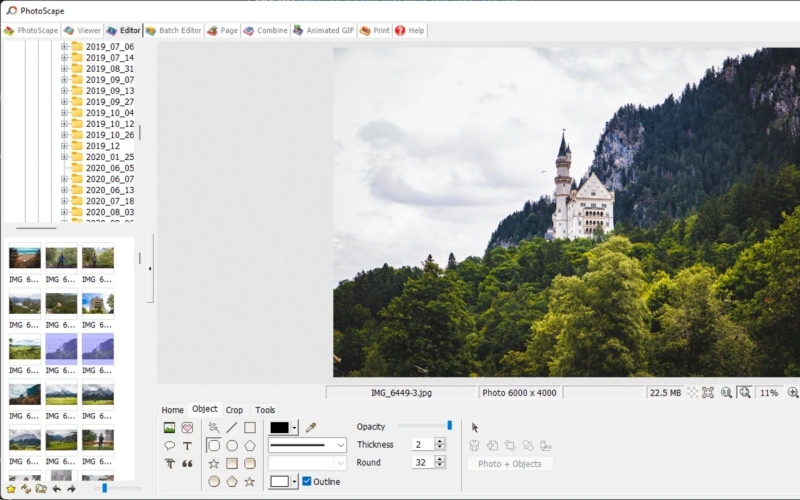
Task: Open the Animated GIF tab
Action: (x=323, y=31)
